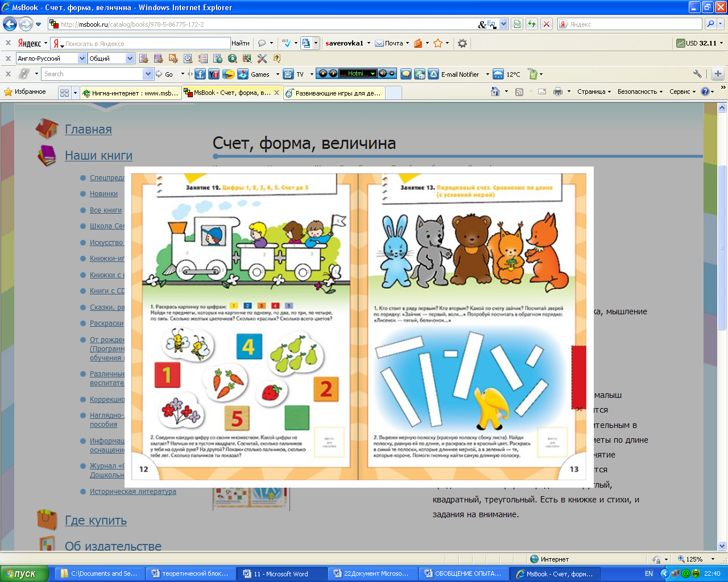Open the Games dropdown in toolbar
728x582 pixels.
[278, 74]
